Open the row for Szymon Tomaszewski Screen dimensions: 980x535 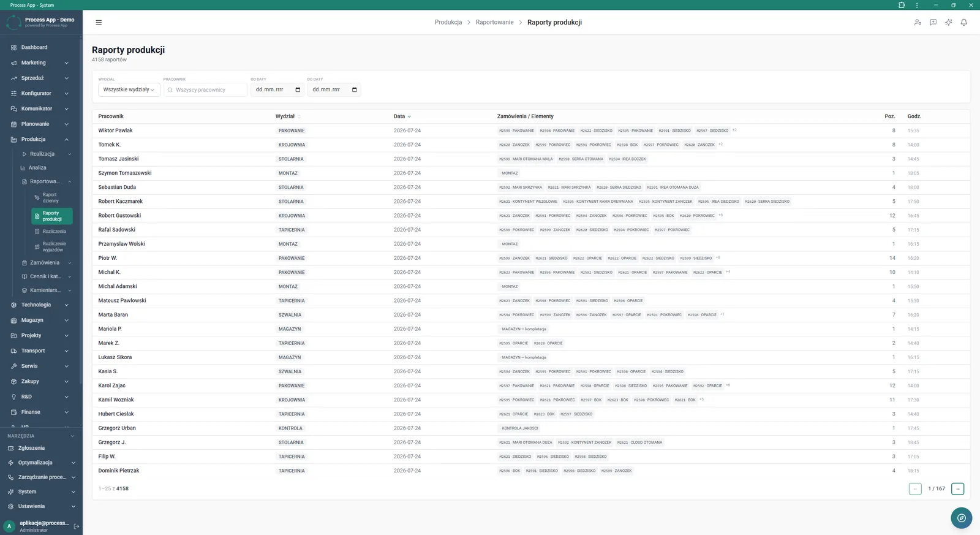[531, 173]
